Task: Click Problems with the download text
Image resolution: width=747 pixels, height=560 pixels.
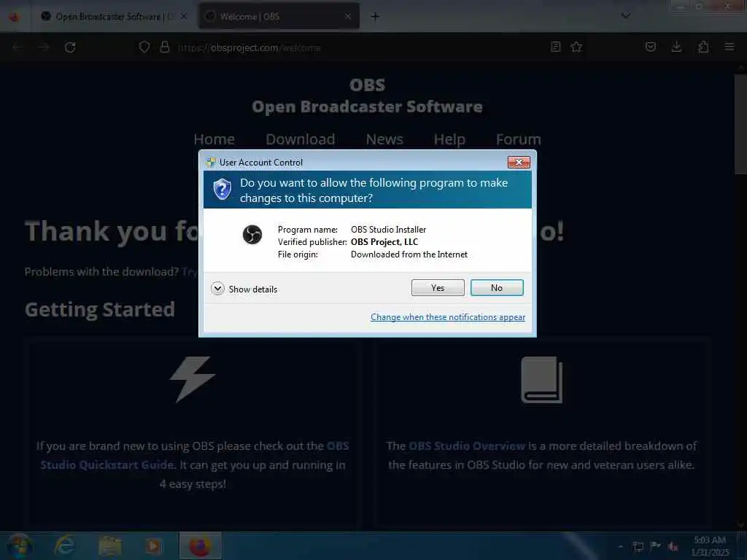Action: click(x=101, y=271)
